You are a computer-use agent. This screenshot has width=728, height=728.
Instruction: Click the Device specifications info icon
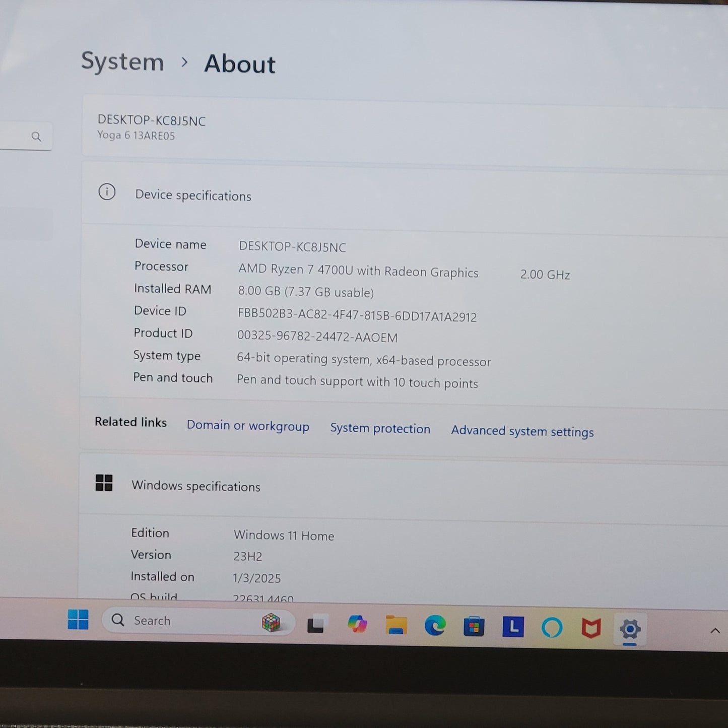coord(107,192)
